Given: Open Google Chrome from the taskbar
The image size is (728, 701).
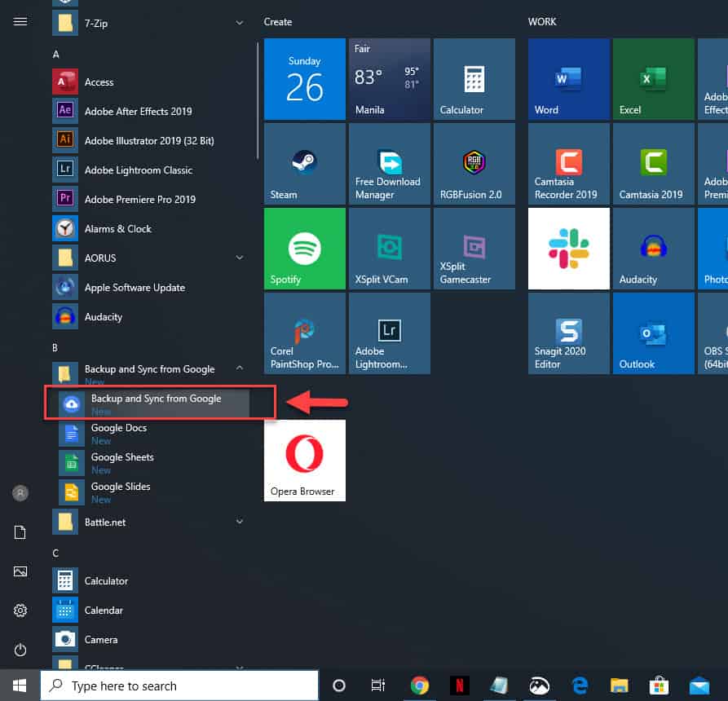Looking at the screenshot, I should click(420, 686).
